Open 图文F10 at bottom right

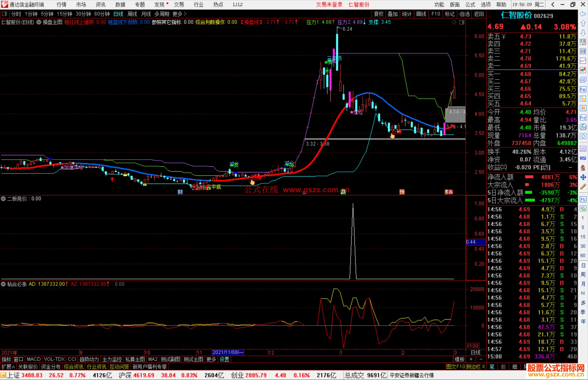455,367
